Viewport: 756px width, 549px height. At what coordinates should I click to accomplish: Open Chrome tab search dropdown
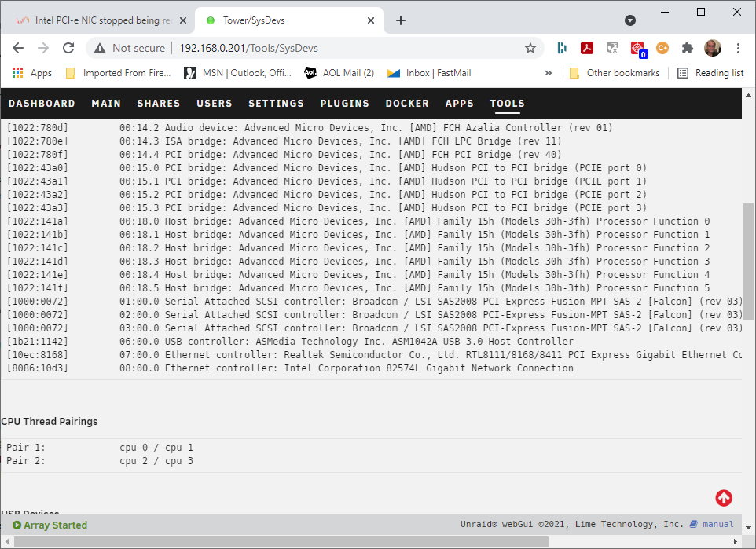click(x=629, y=20)
